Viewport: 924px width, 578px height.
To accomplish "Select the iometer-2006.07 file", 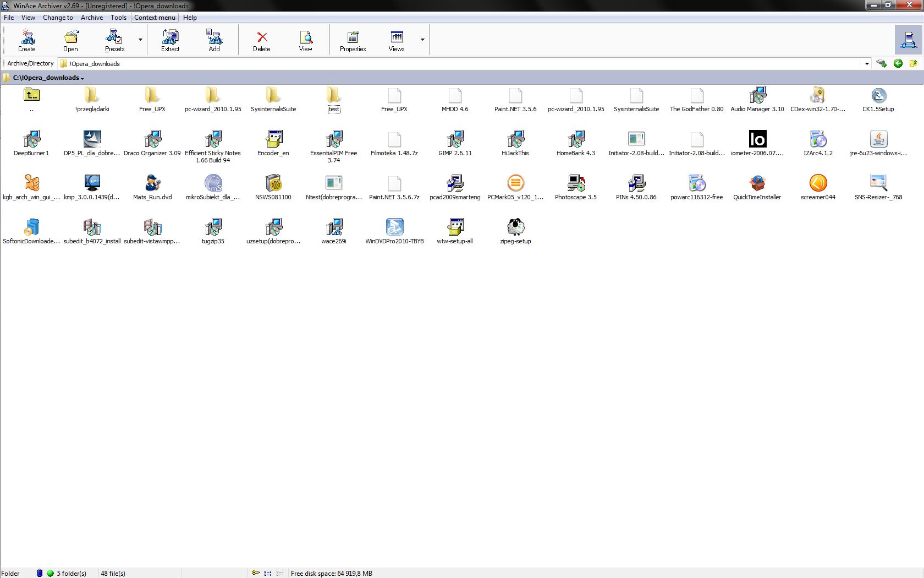I will 757,143.
